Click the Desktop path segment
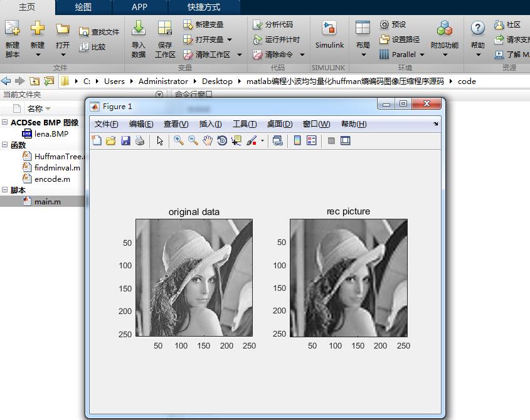 point(218,81)
